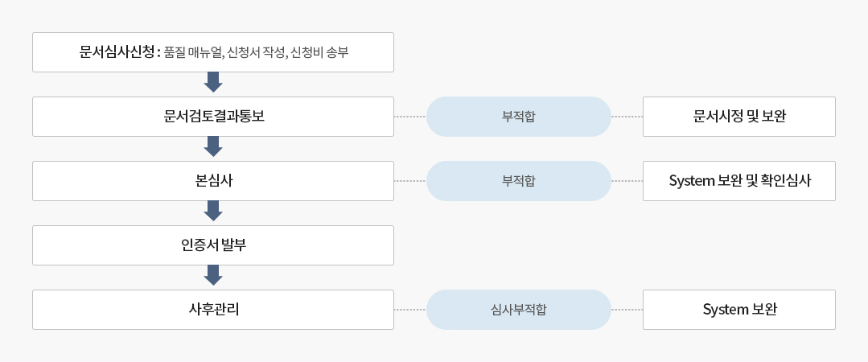The height and width of the screenshot is (362, 868).
Task: Click the 부적합 pill beside 본심사
Action: tap(519, 181)
